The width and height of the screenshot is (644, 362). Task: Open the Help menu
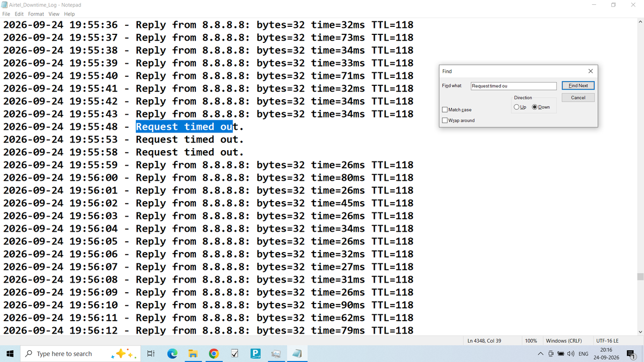pyautogui.click(x=69, y=14)
